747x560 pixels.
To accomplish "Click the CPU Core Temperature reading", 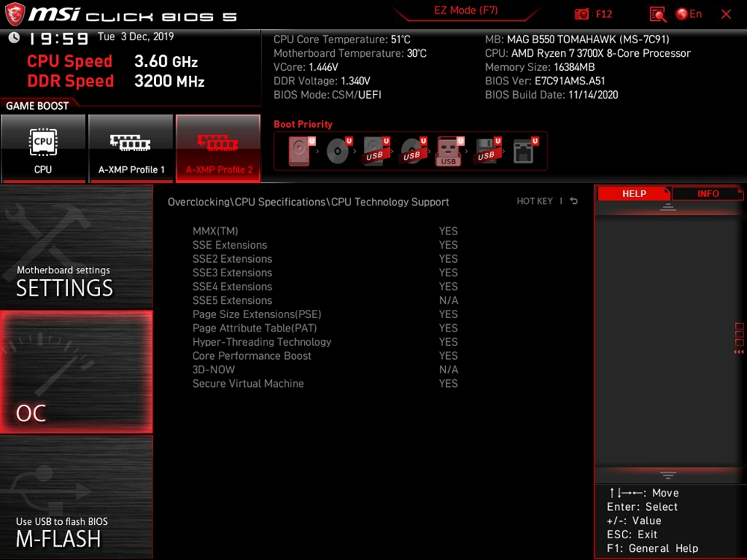I will coord(341,39).
